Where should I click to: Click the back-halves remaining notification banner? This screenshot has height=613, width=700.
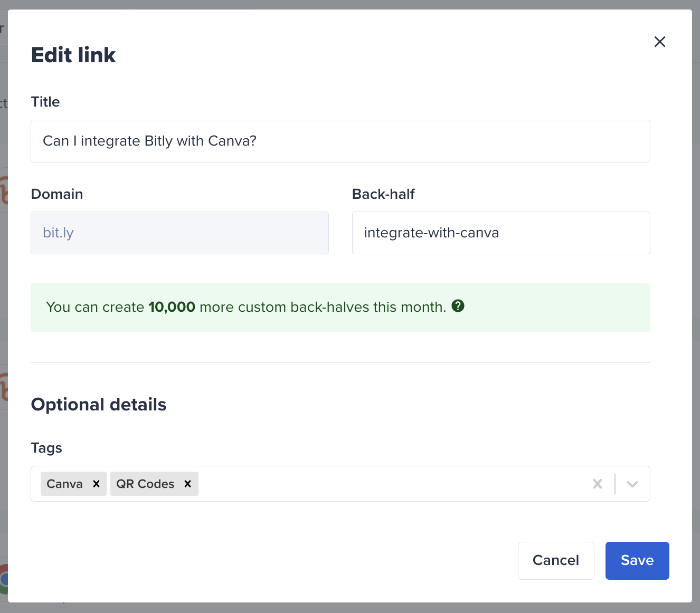[x=340, y=307]
